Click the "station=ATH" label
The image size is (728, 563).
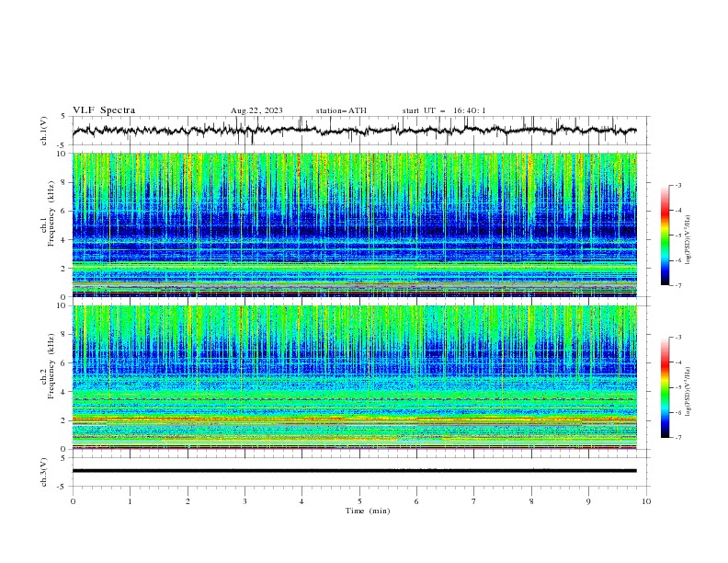341,110
